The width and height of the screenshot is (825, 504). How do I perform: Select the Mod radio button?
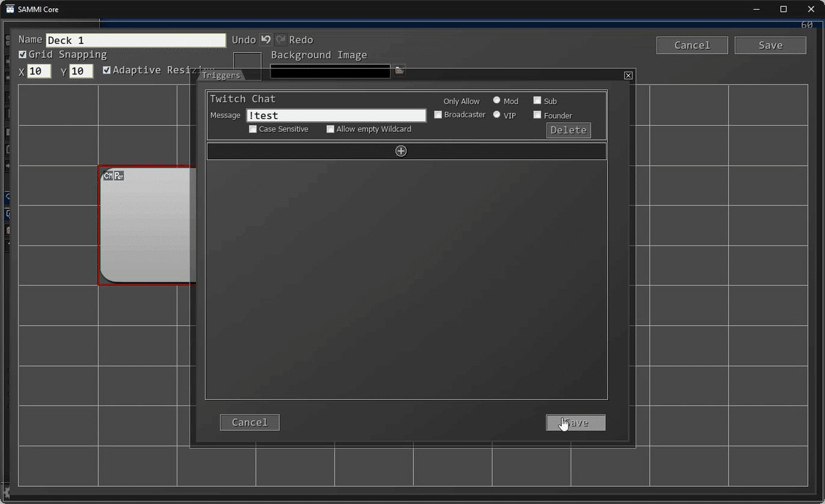tap(497, 100)
